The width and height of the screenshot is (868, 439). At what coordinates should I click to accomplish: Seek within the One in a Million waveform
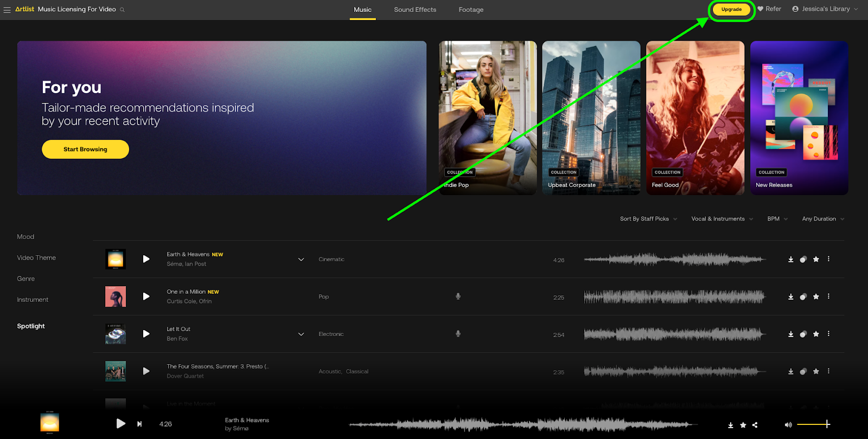click(674, 296)
